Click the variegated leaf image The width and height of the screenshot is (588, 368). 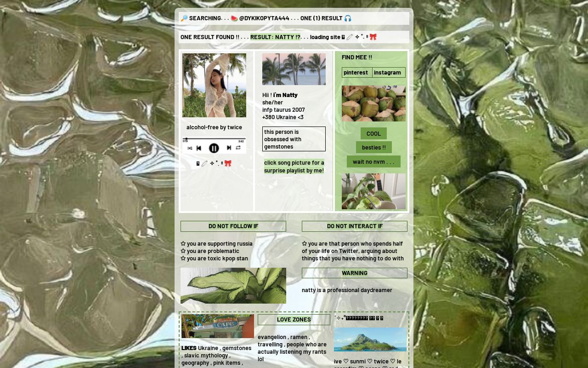233,286
